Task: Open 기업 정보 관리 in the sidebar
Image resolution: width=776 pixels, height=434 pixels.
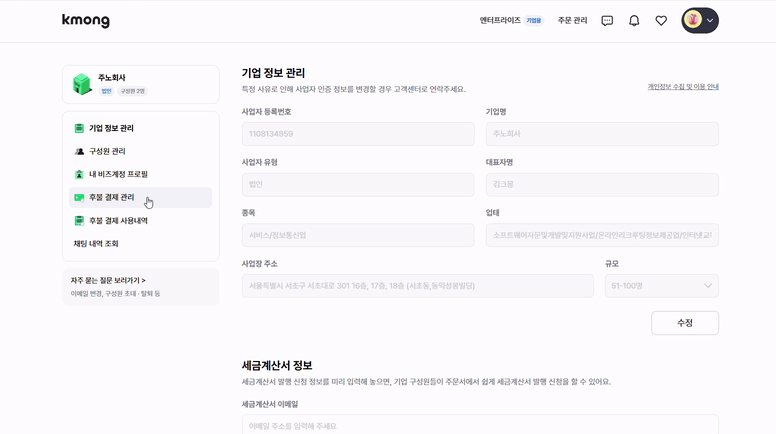Action: [x=141, y=128]
